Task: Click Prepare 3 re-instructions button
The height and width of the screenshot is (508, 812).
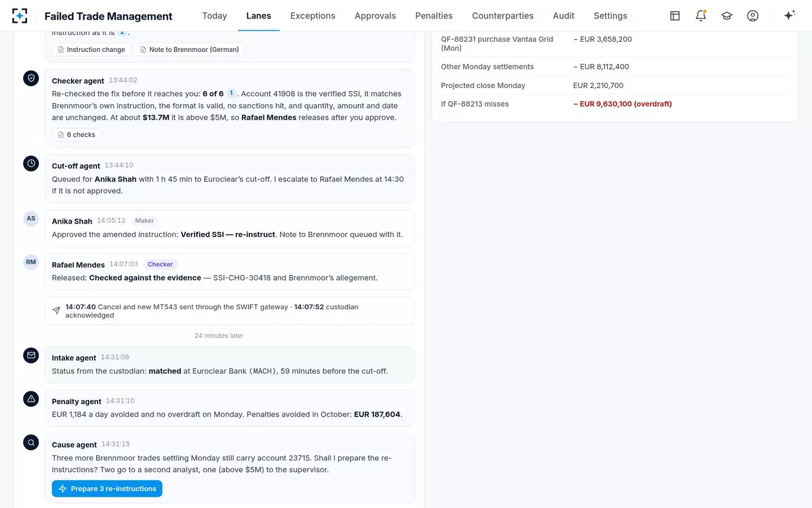Action: tap(107, 489)
